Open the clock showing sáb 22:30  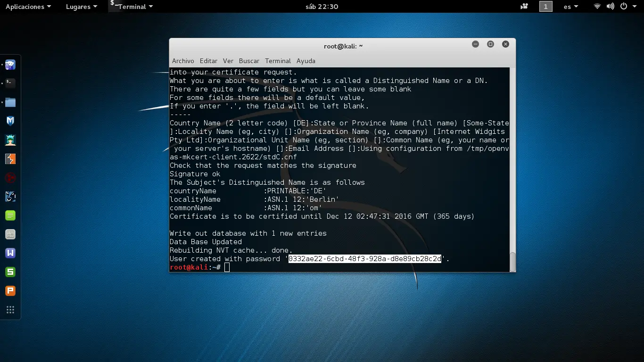[x=322, y=7]
